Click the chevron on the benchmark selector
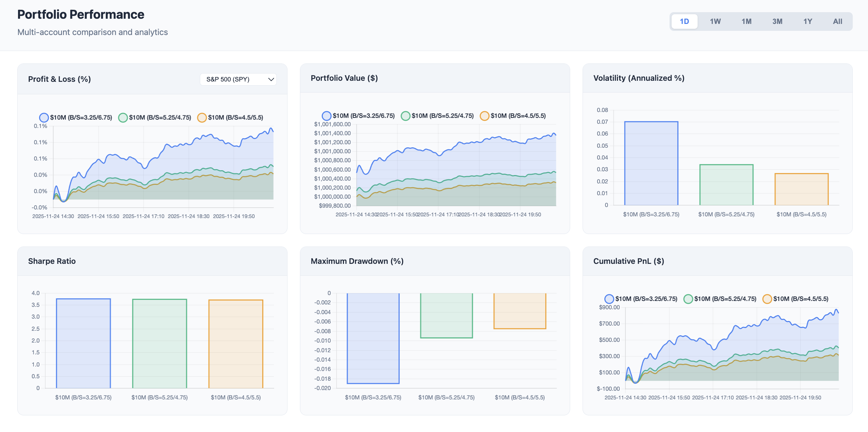 [x=271, y=79]
